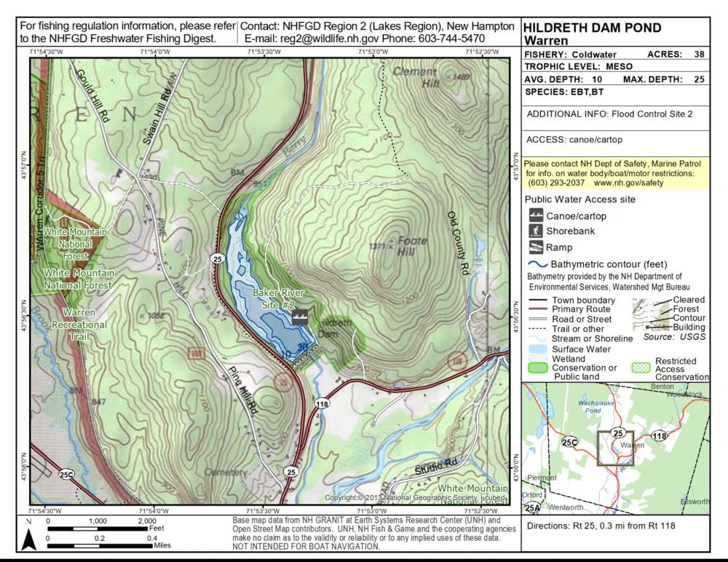Click the Baker River Site #2 label
This screenshot has width=728, height=562.
pyautogui.click(x=278, y=298)
